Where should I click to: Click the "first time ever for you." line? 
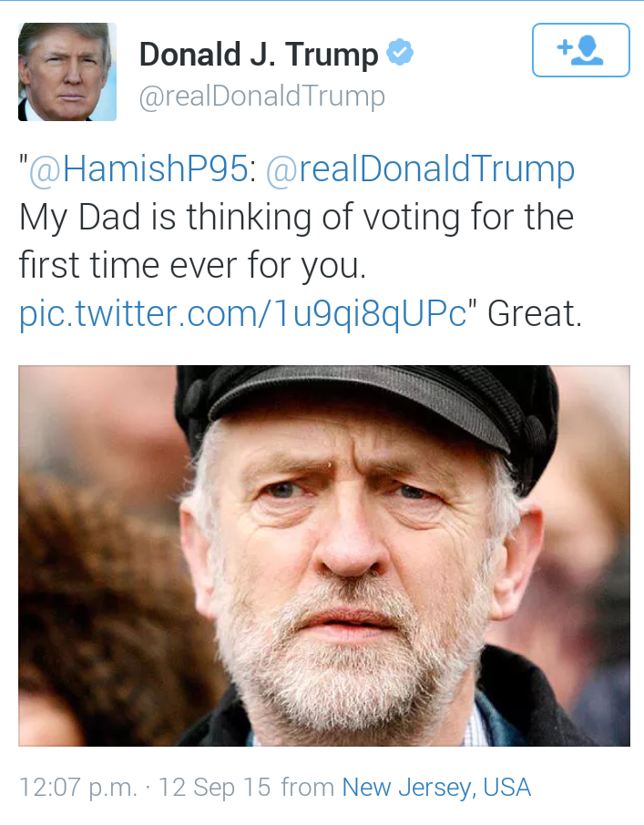[192, 265]
